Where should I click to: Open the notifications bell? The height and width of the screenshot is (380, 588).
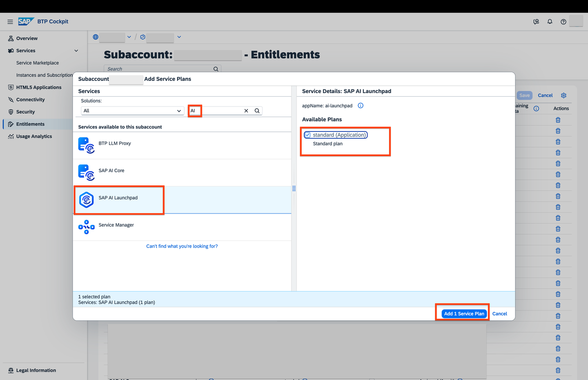pyautogui.click(x=550, y=22)
